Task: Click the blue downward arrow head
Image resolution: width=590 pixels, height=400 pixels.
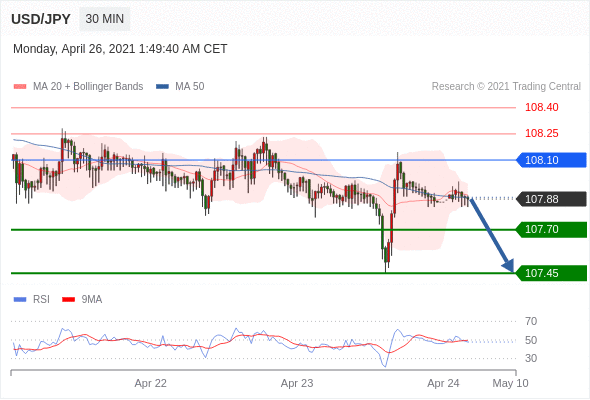Action: (x=509, y=265)
